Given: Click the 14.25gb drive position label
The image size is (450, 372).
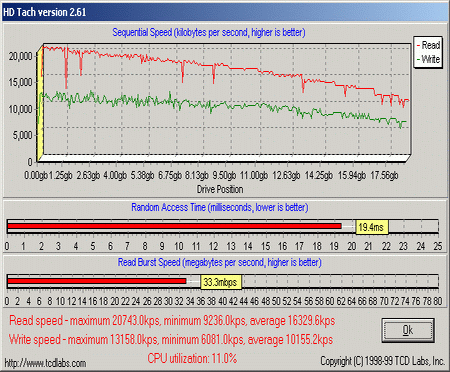Looking at the screenshot, I should pyautogui.click(x=319, y=175).
